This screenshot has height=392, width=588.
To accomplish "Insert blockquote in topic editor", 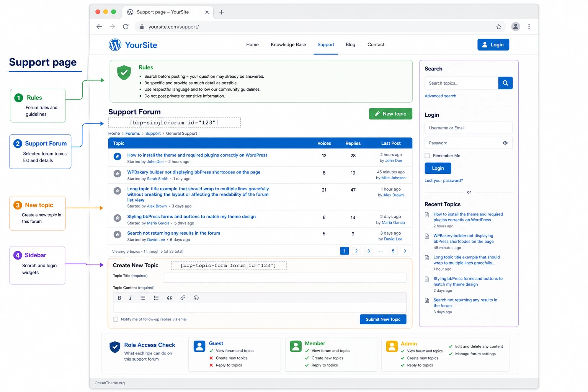I will pos(170,298).
